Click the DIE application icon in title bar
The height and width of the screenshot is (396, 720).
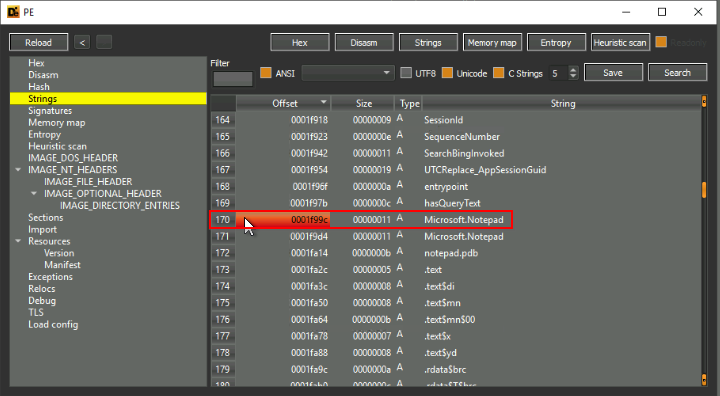click(x=13, y=12)
